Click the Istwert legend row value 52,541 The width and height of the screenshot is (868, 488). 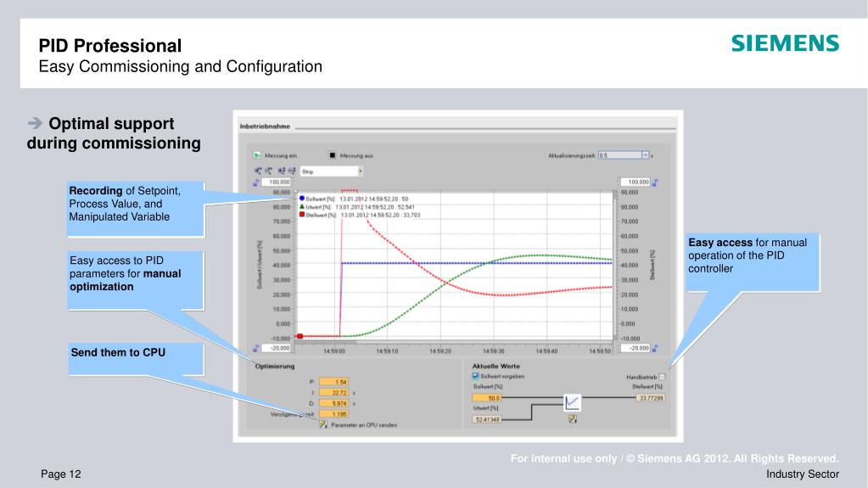click(406, 206)
